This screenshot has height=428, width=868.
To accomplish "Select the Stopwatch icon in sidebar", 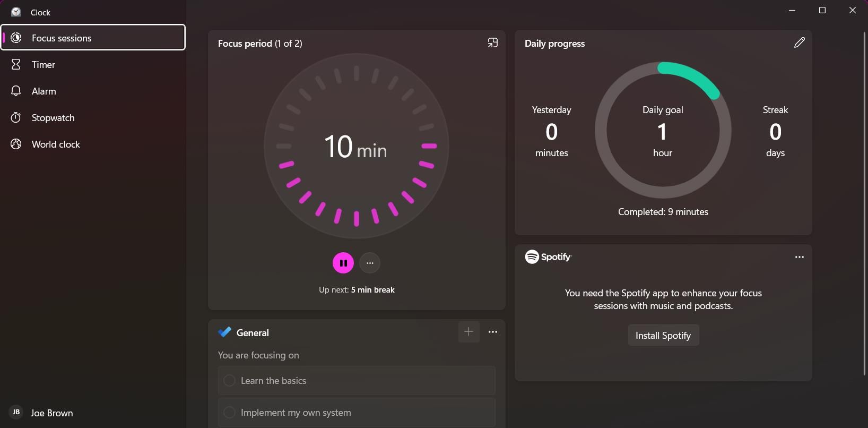I will coord(16,118).
